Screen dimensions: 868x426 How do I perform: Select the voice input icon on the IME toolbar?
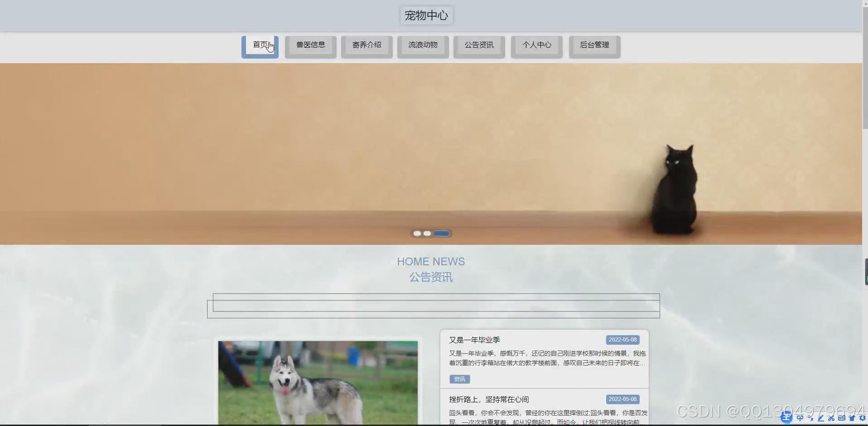(810, 418)
